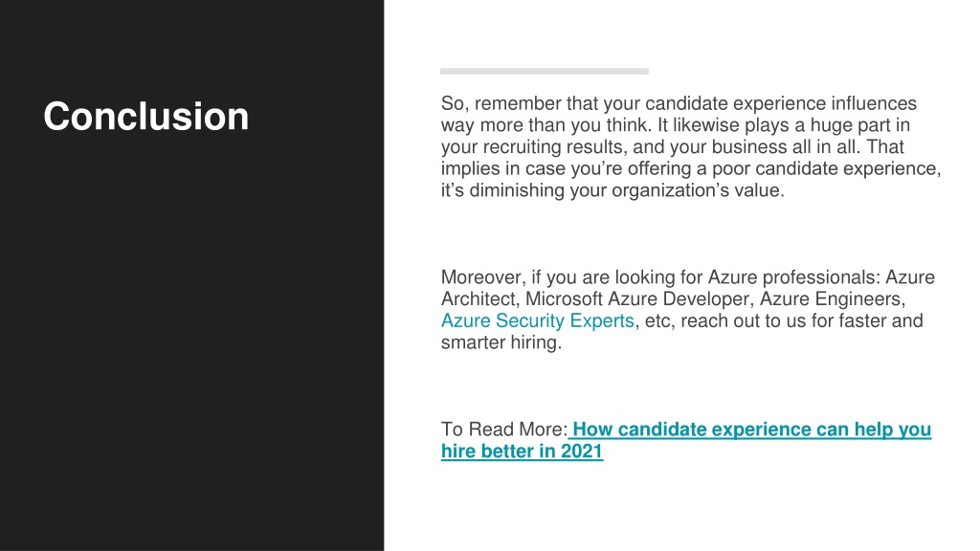This screenshot has height=551, width=980.
Task: Click the paragraph beginning with 'Moreover, if you'
Action: 688,310
